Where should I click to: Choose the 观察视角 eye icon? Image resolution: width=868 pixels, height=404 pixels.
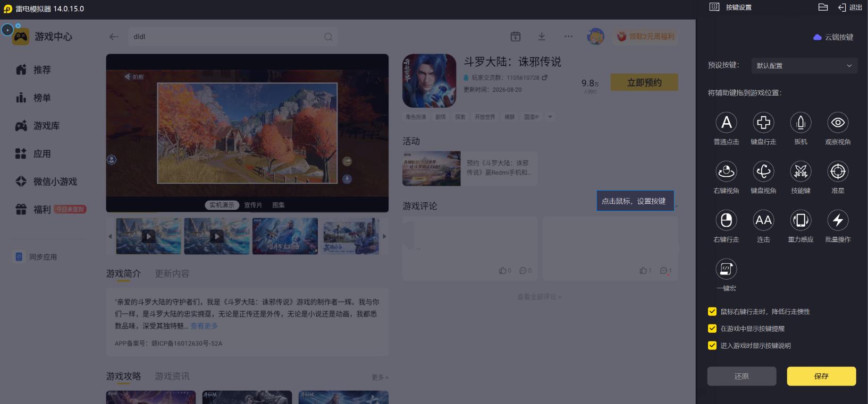(x=838, y=123)
